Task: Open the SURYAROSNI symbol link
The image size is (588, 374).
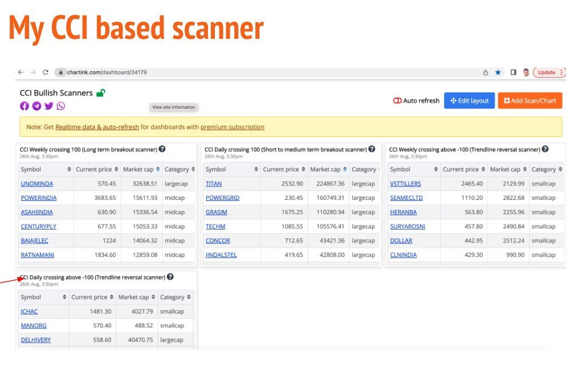Action: [407, 226]
